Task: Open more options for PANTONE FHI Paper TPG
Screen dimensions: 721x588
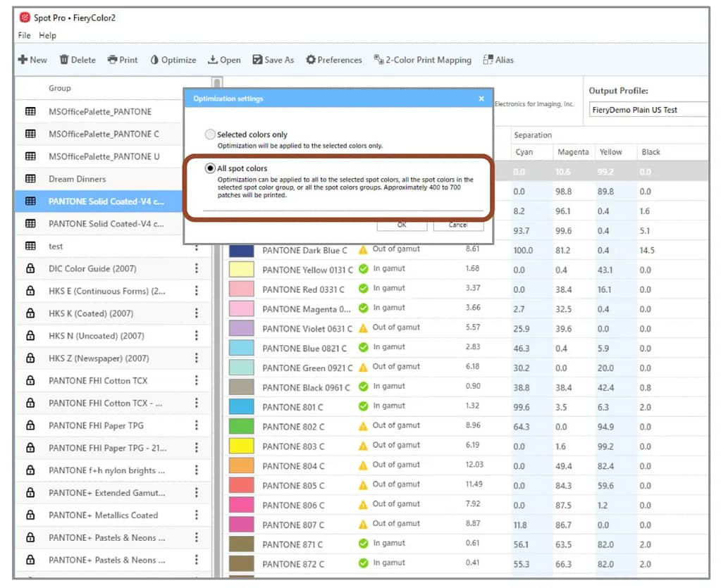Action: pos(197,425)
